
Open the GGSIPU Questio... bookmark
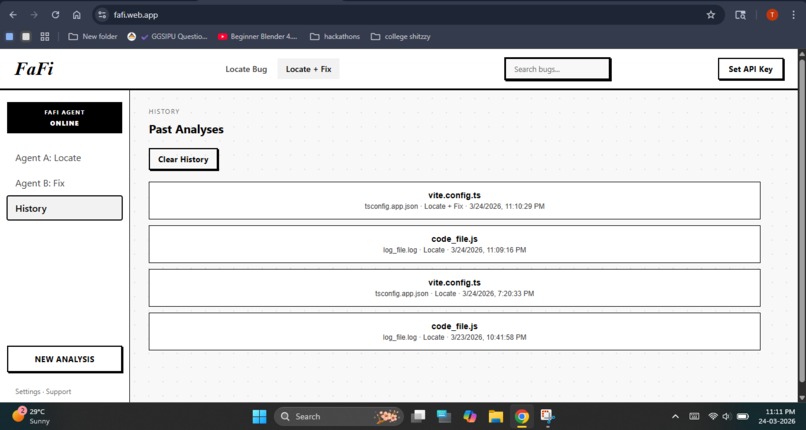(x=168, y=36)
